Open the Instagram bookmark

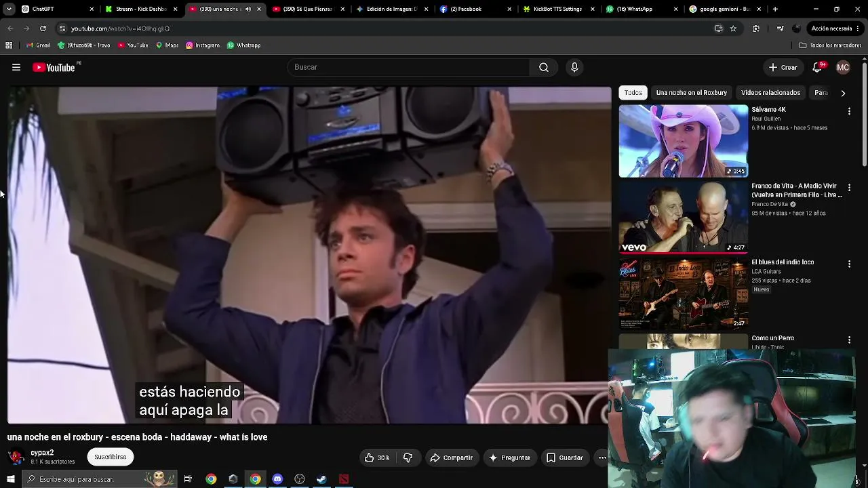point(203,45)
